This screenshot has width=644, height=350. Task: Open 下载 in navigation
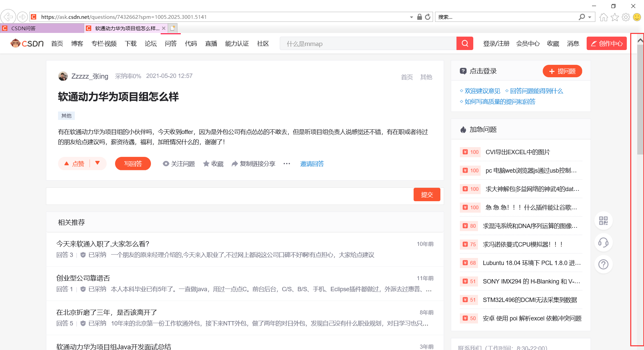click(131, 43)
